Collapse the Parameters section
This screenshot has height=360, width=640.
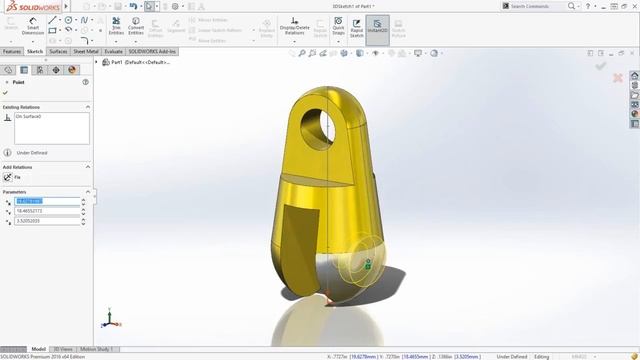click(x=88, y=192)
